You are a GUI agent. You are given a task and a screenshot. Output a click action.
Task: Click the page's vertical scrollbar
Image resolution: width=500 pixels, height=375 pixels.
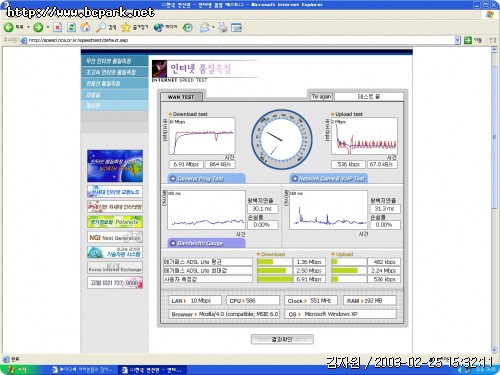point(494,200)
